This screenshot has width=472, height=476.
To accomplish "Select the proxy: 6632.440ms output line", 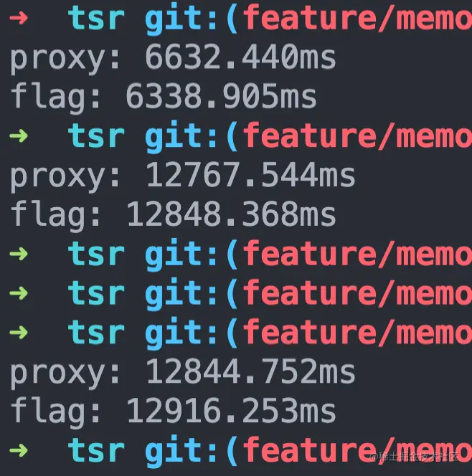I will coord(173,57).
